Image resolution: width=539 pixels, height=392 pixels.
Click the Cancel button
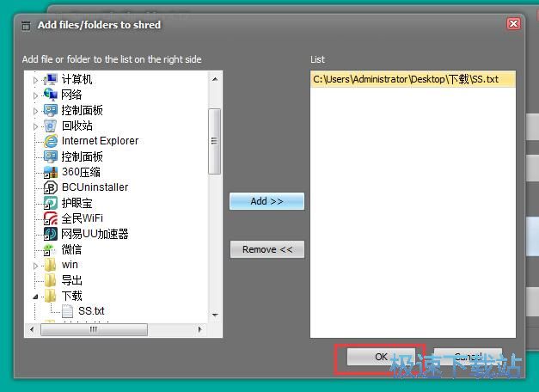pyautogui.click(x=468, y=357)
